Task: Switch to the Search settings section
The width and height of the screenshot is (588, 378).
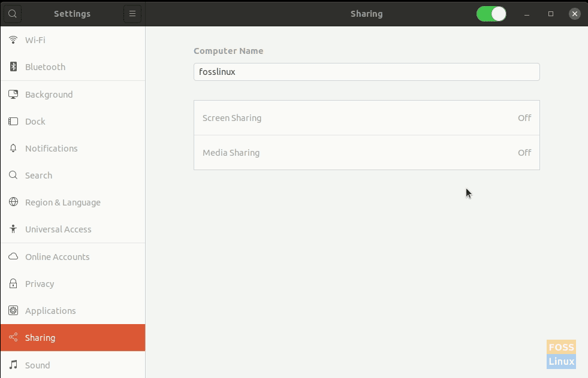Action: pos(38,175)
